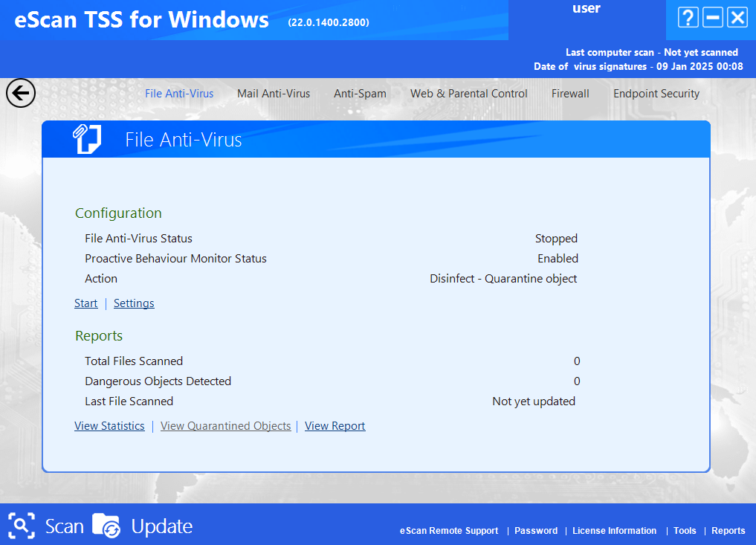
Task: Start File Anti-Virus protection
Action: pyautogui.click(x=85, y=303)
